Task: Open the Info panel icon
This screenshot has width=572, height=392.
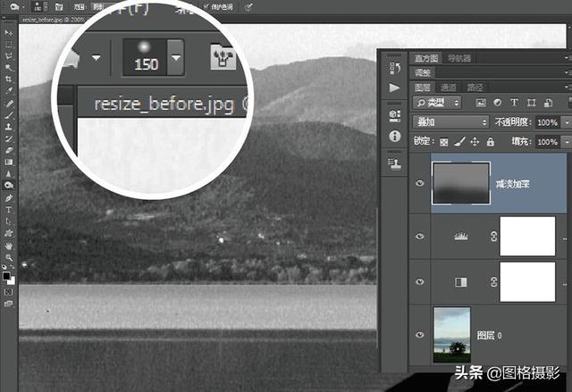Action: point(395,137)
